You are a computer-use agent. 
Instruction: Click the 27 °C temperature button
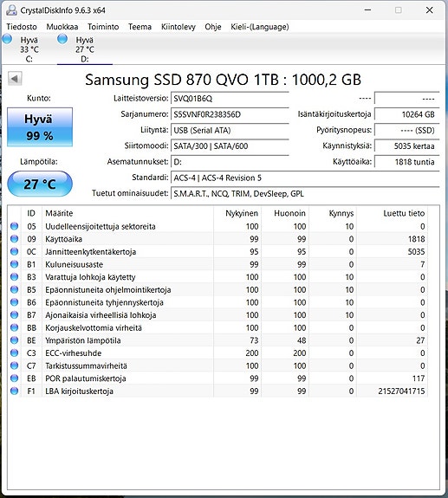tap(40, 184)
